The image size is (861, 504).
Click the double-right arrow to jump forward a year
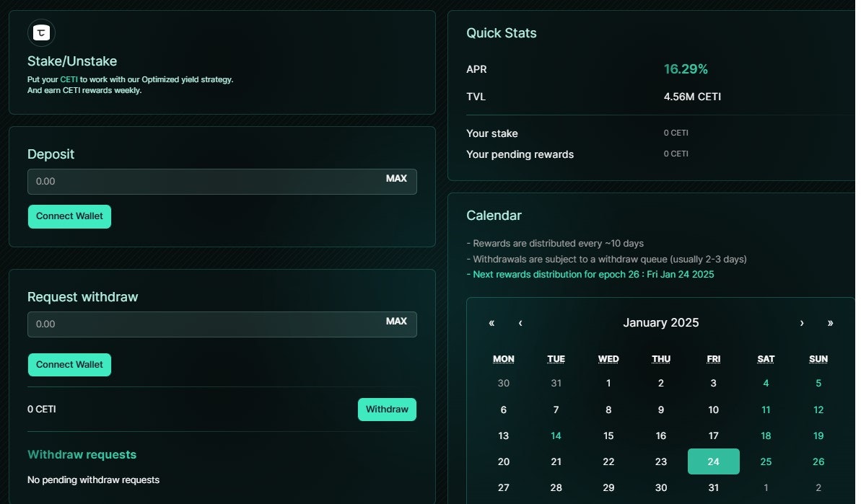point(830,323)
